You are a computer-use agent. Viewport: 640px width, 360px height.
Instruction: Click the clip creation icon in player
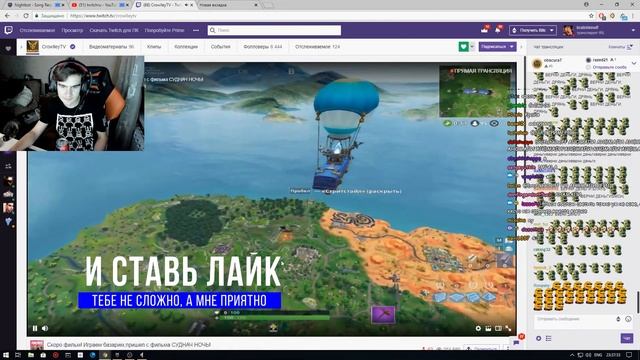(x=488, y=328)
